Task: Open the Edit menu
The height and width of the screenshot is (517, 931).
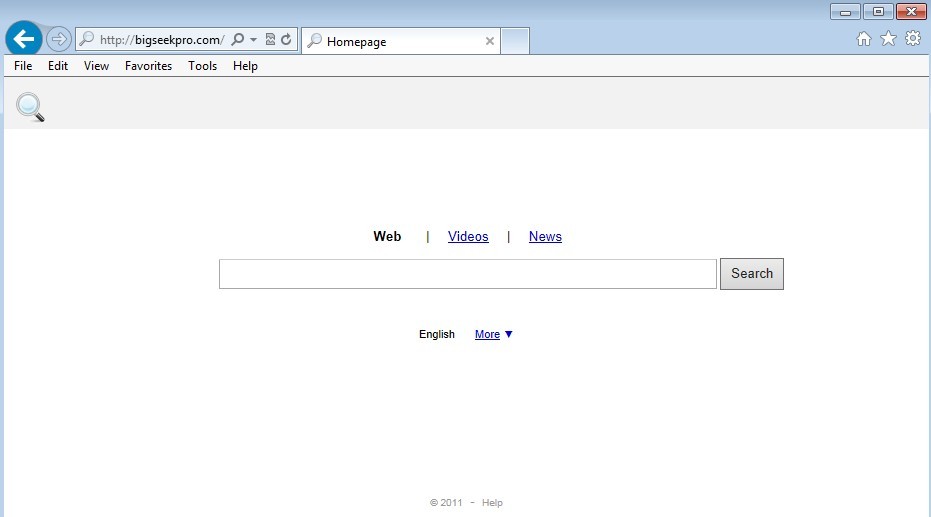Action: [58, 66]
